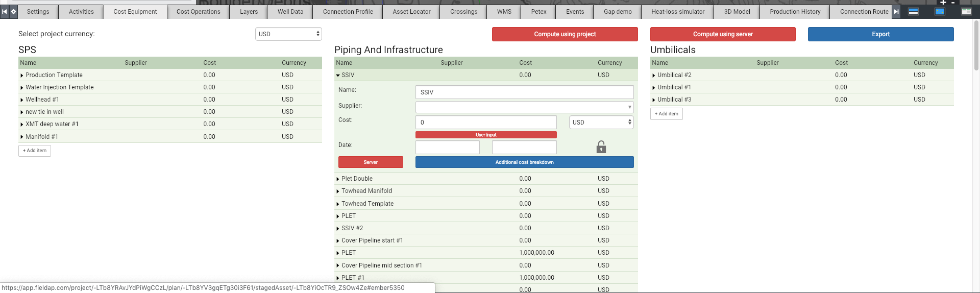
Task: Switch to split map and panel layout
Action: click(914, 11)
